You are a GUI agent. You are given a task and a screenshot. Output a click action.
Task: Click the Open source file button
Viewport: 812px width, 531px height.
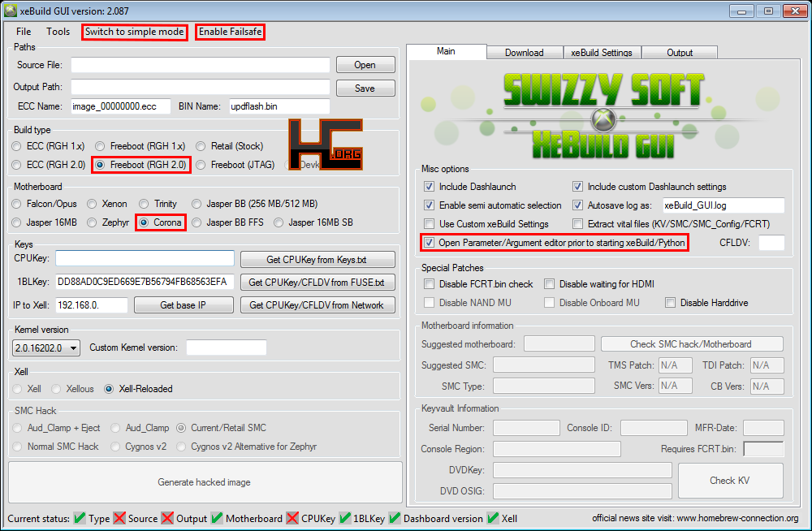pos(365,65)
